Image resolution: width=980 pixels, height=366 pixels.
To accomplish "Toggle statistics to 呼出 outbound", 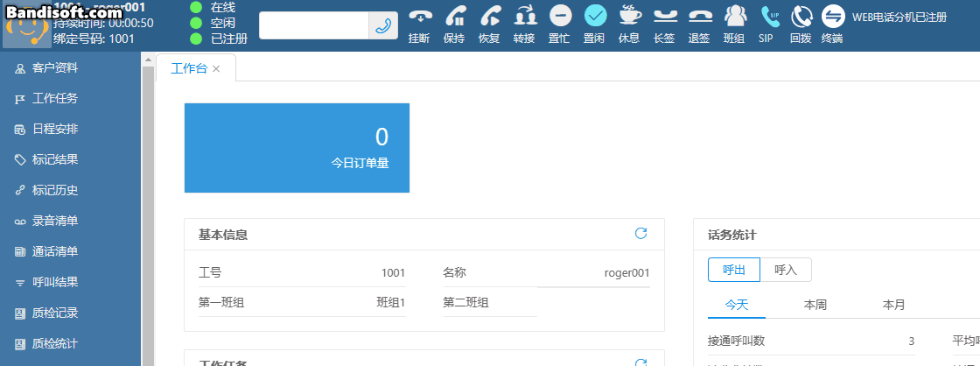I will pos(734,270).
